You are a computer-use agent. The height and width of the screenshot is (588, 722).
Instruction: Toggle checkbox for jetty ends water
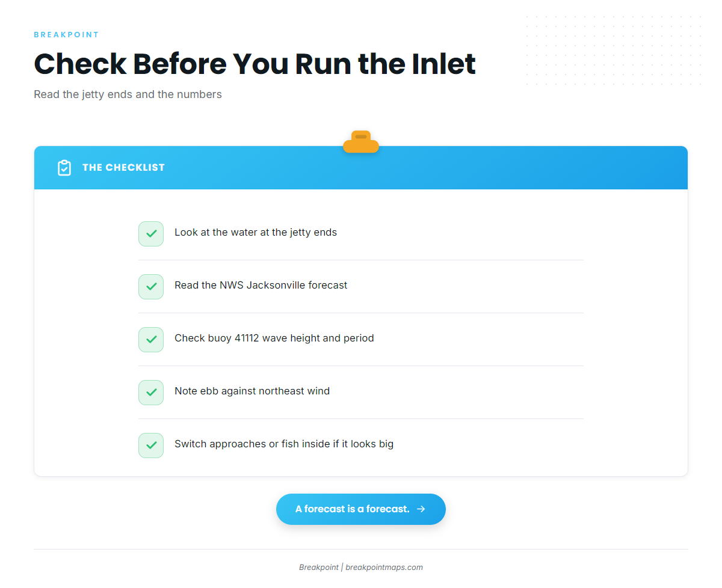coord(151,234)
